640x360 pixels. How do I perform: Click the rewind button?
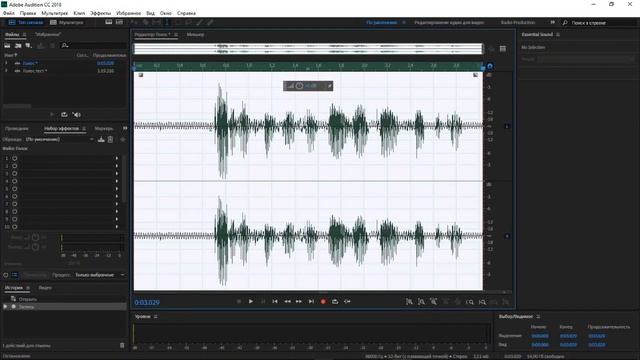tap(287, 302)
